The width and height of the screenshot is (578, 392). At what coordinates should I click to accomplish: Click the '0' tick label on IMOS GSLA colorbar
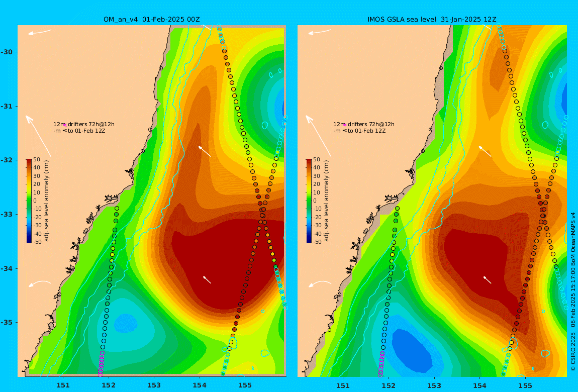315,201
